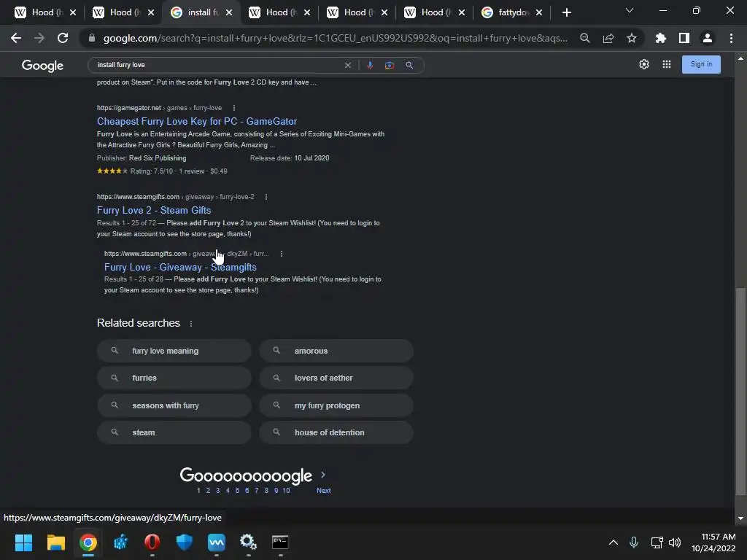
Task: Click the page's vertical scrollbar thumb
Action: (740, 392)
